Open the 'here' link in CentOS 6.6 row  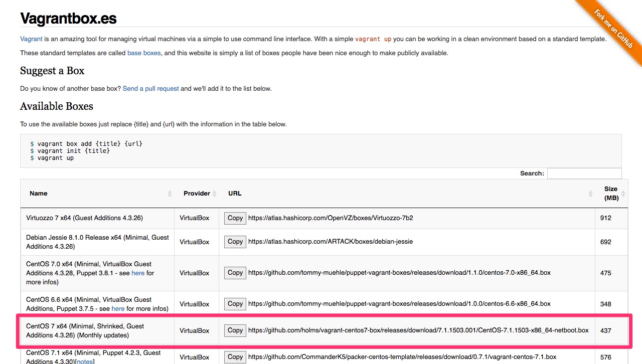118,309
